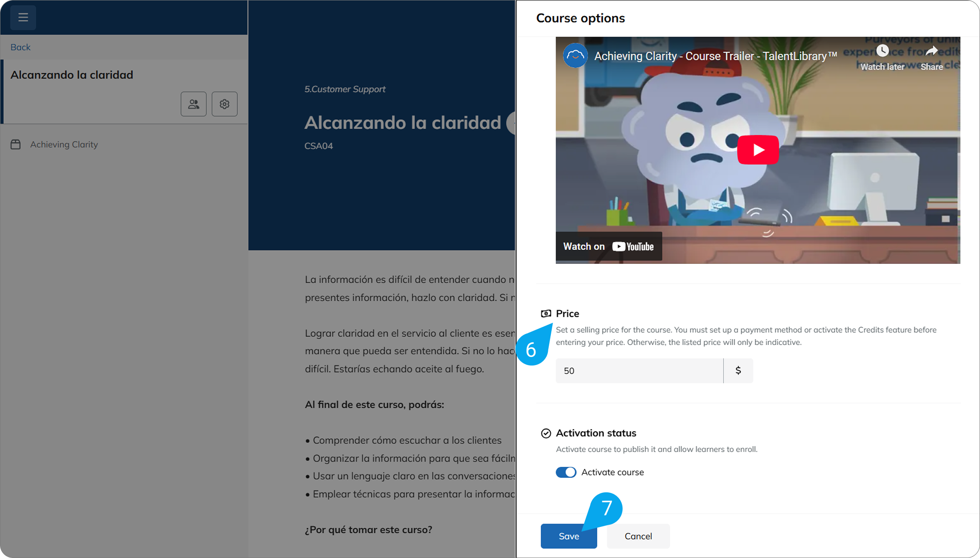
Task: Click Watch later on the video
Action: point(883,58)
